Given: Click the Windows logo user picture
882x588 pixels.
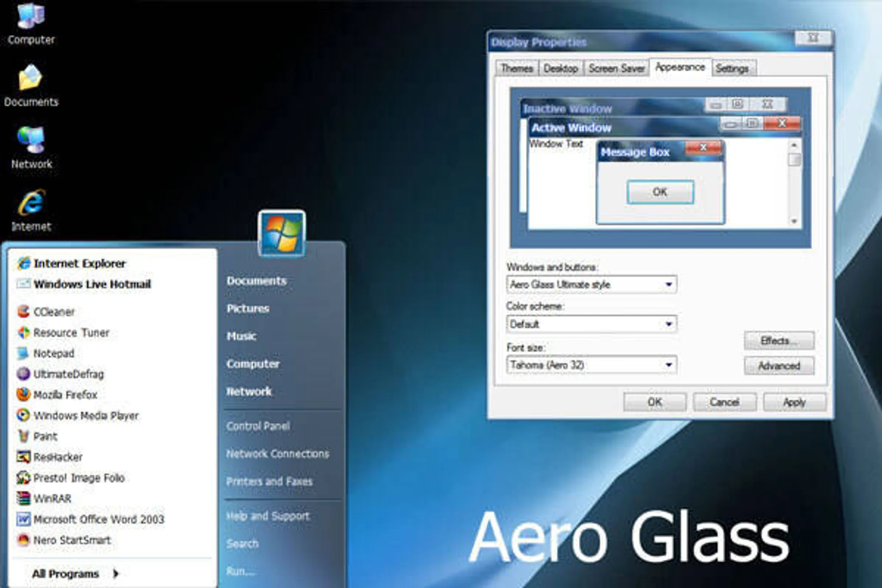Looking at the screenshot, I should pyautogui.click(x=282, y=233).
